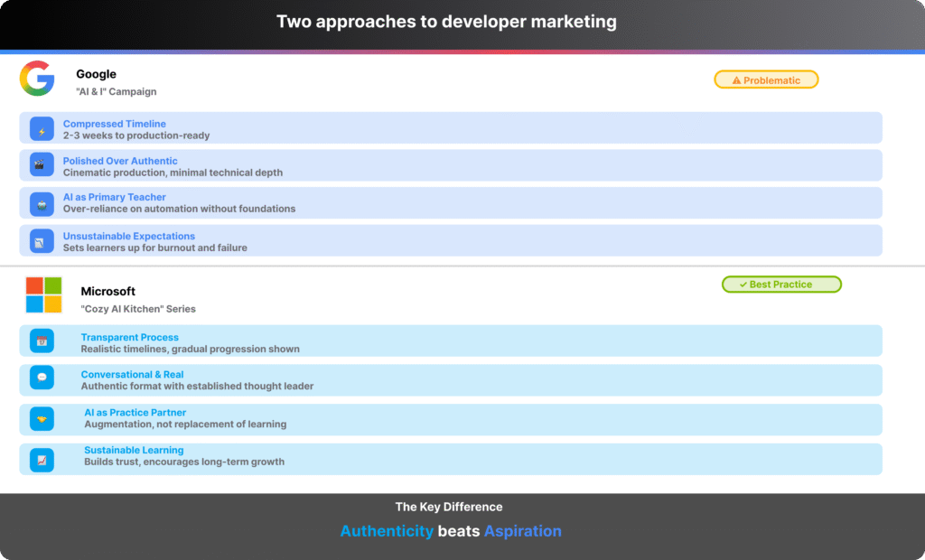
Task: Select the speech bubble icon for Conversational & Real
Action: click(x=42, y=378)
